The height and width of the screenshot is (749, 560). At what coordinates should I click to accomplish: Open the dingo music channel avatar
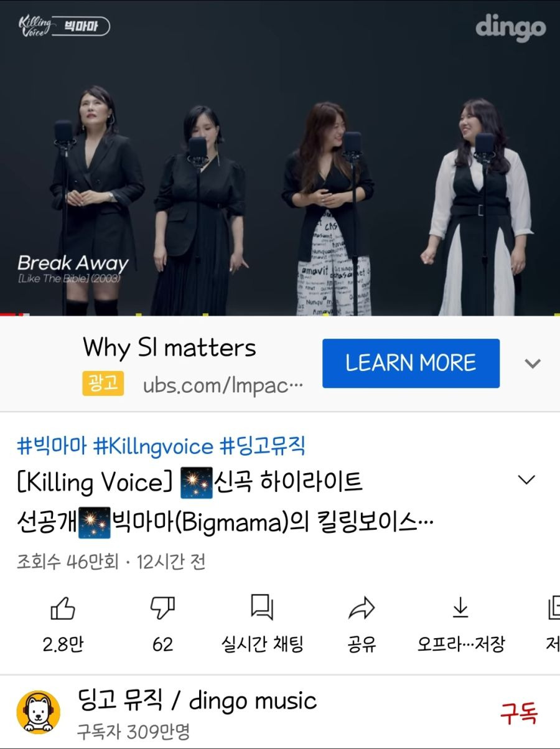click(x=39, y=712)
